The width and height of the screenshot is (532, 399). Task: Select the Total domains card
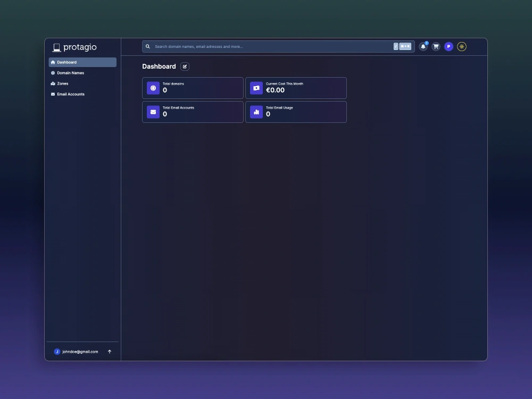click(193, 88)
